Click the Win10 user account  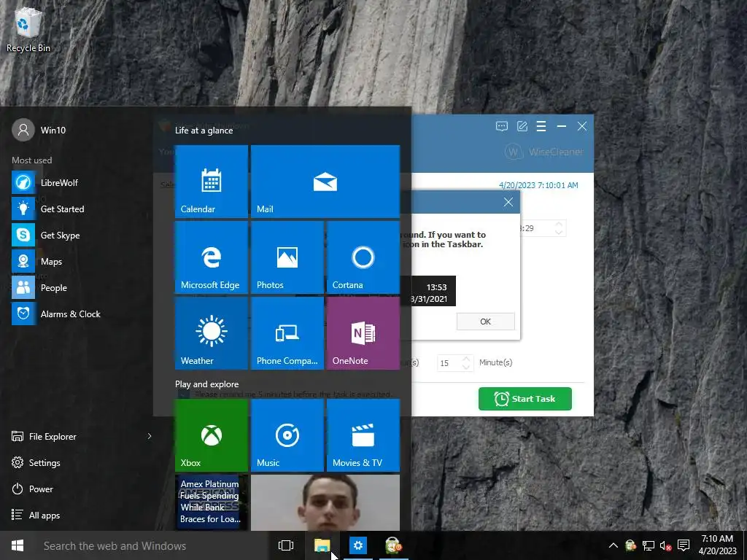click(x=39, y=130)
